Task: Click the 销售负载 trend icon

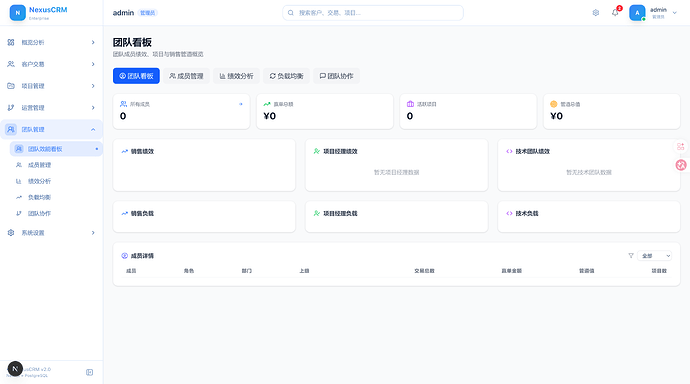Action: (125, 213)
